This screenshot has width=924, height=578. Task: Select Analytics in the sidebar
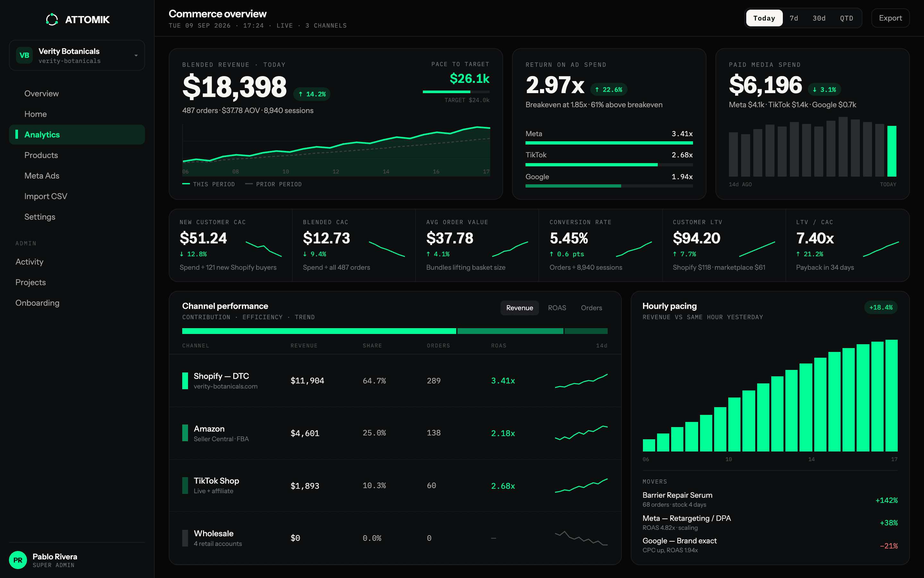pyautogui.click(x=77, y=135)
